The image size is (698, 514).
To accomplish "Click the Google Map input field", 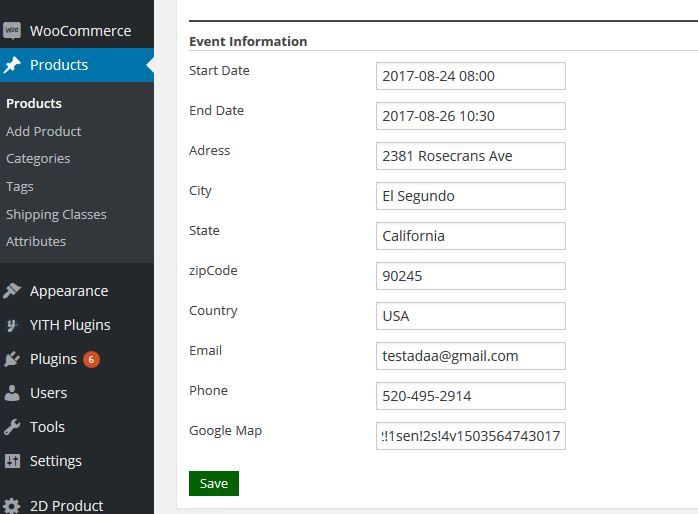I will tap(470, 436).
